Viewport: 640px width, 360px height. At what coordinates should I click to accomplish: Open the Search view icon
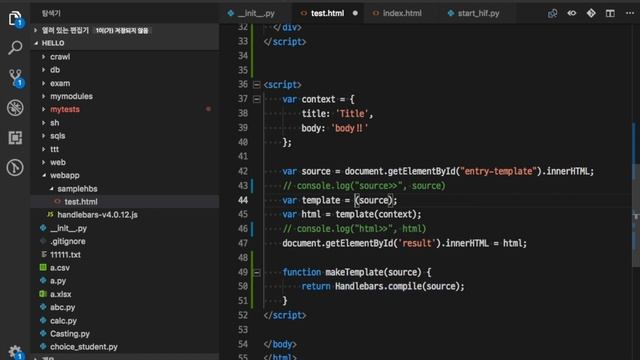click(15, 48)
